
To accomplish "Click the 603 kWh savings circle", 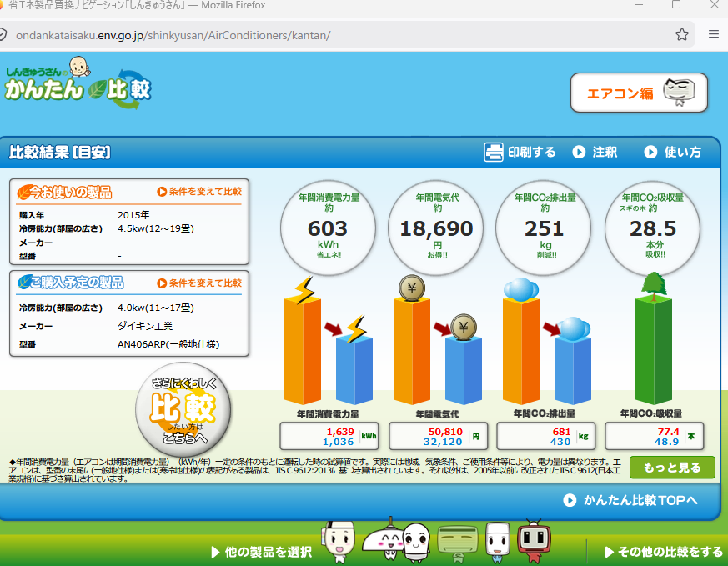I will coord(329,228).
